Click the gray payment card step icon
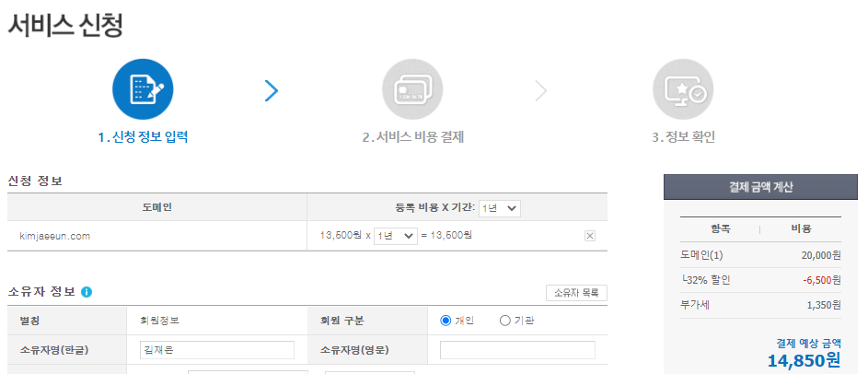Screen dimensions: 868x374 click(412, 89)
